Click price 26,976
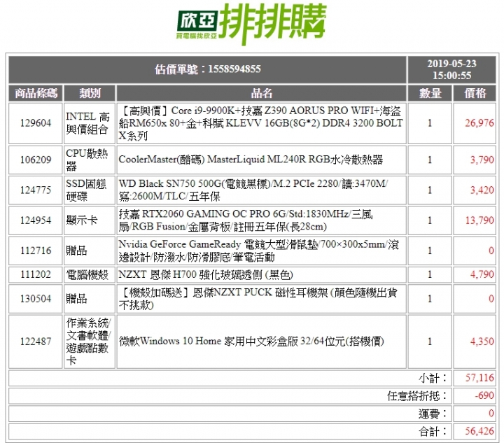504x443 pixels. [479, 123]
